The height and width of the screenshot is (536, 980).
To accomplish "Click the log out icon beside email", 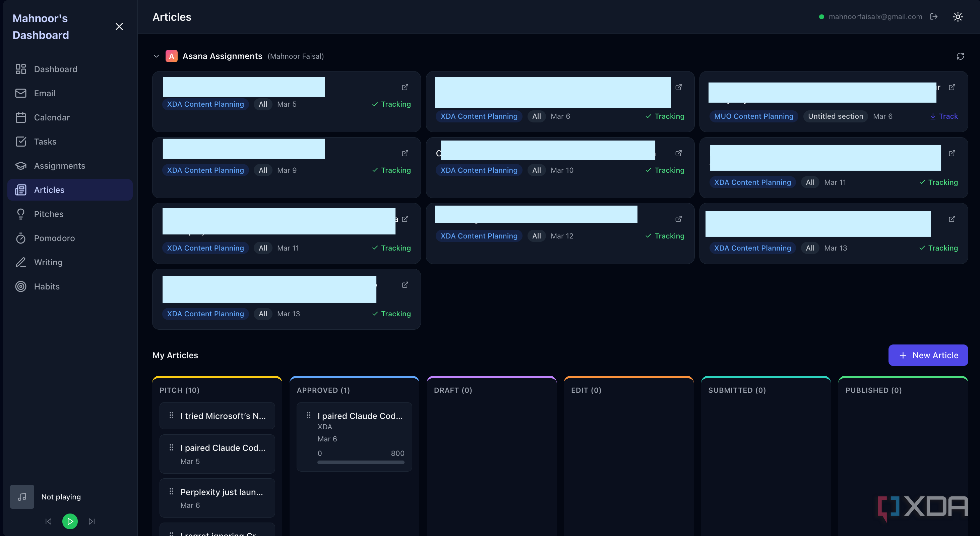I will pyautogui.click(x=934, y=17).
